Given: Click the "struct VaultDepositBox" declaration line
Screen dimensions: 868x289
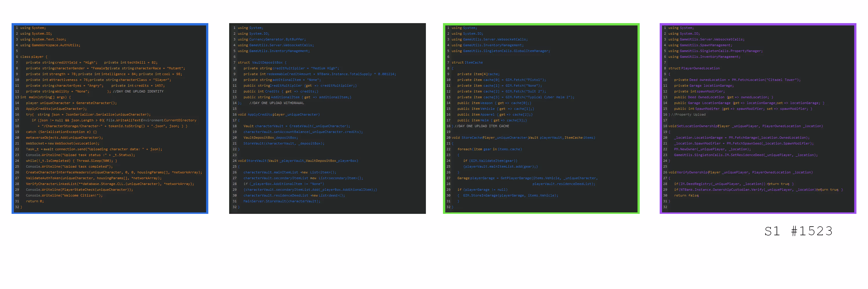Looking at the screenshot, I should (262, 63).
